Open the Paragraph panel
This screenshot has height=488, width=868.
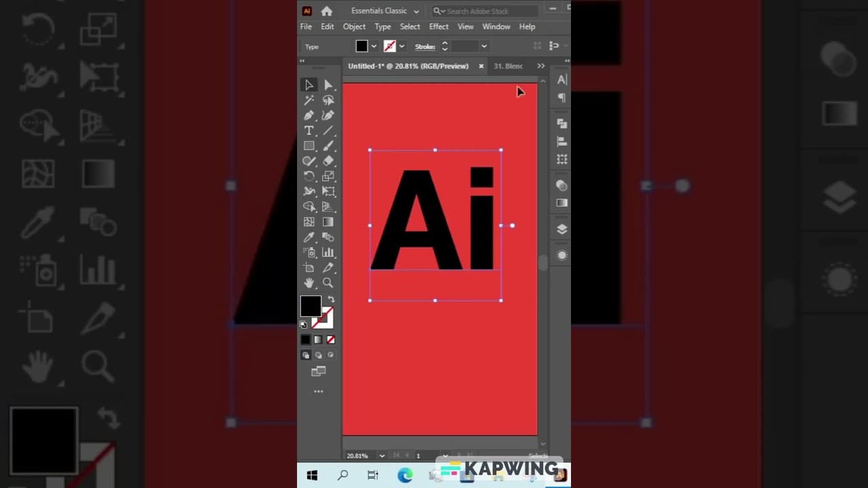point(561,98)
